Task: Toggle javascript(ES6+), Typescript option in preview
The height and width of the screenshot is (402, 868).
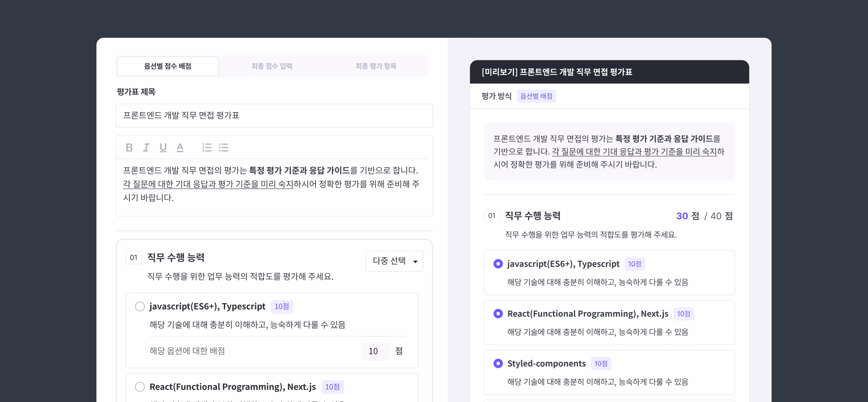Action: [498, 264]
